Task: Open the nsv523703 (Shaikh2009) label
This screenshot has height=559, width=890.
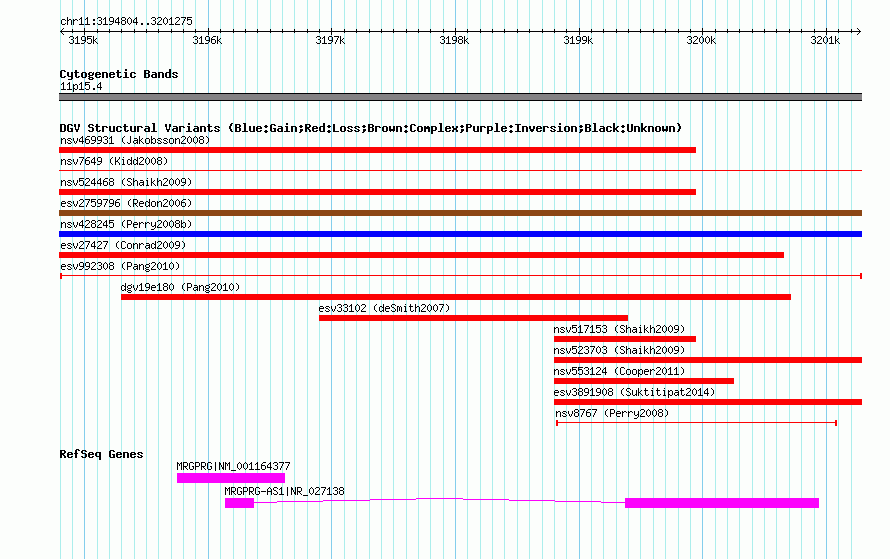Action: click(x=619, y=350)
